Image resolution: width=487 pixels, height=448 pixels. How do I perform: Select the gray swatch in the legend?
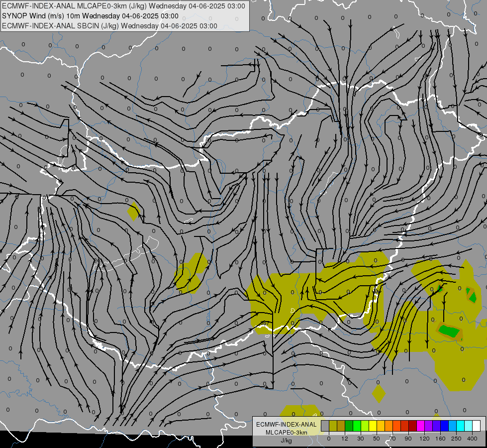coord(325,426)
